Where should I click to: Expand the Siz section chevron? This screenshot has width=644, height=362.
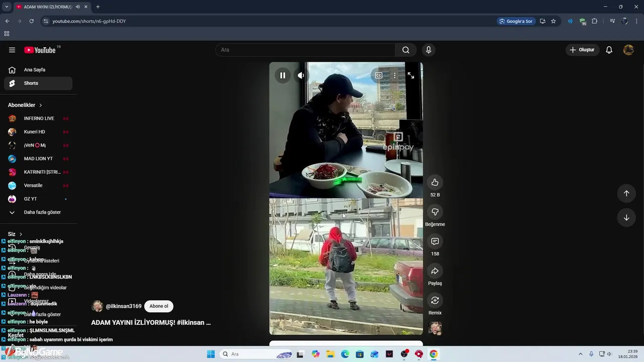21,234
